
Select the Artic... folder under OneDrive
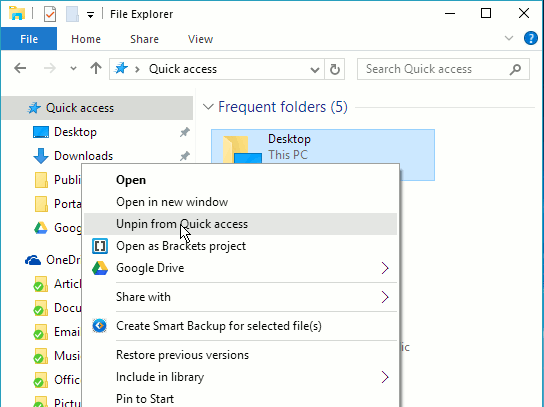[x=57, y=284]
